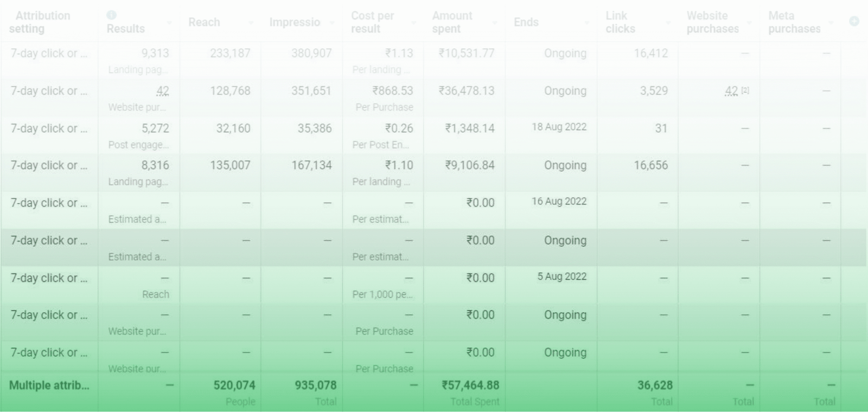Click Ongoing in the ₹36,478.13 row

pos(565,91)
